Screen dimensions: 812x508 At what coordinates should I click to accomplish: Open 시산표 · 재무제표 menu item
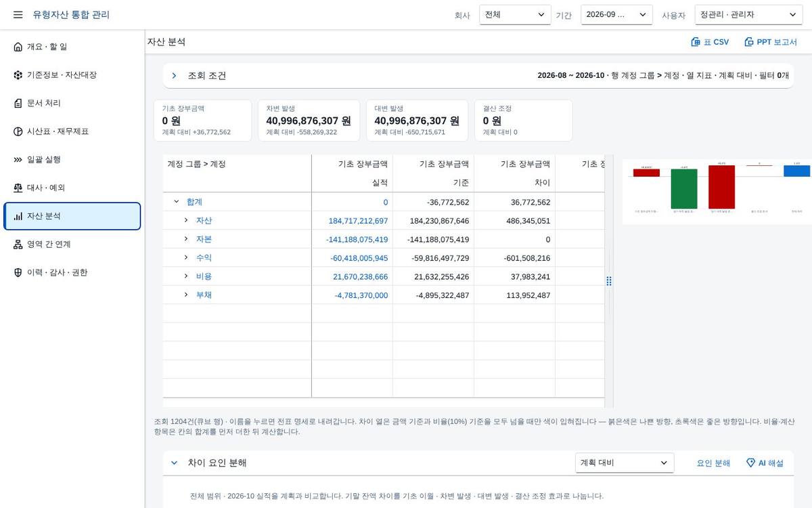point(72,131)
